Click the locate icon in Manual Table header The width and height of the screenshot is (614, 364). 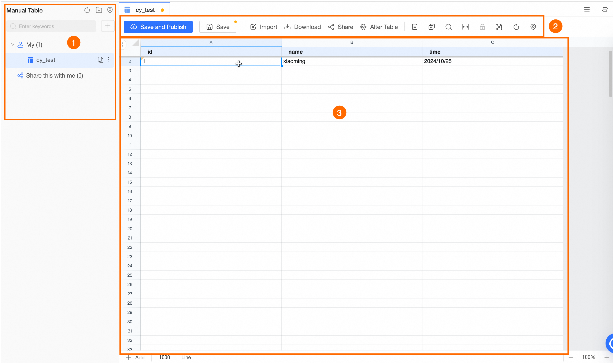click(110, 10)
